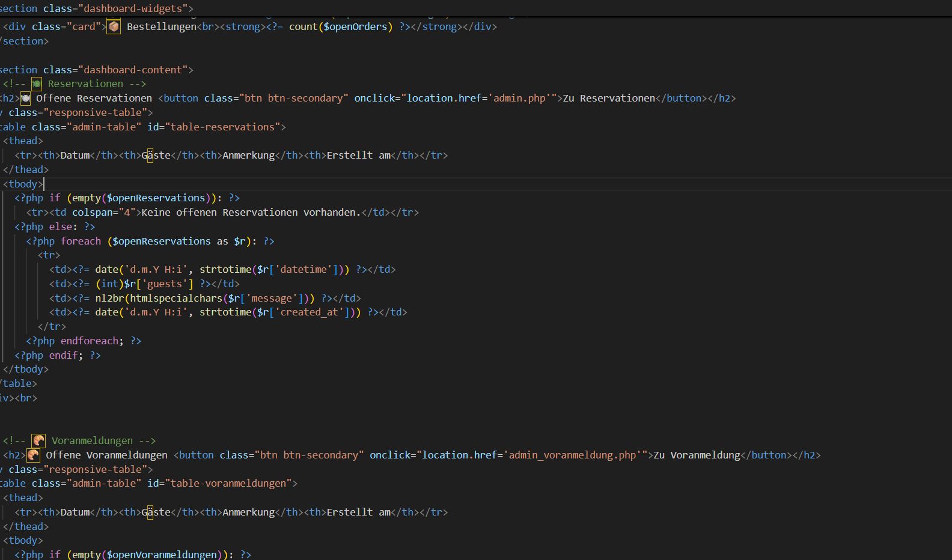Click the "endforeach;" statement

point(92,341)
